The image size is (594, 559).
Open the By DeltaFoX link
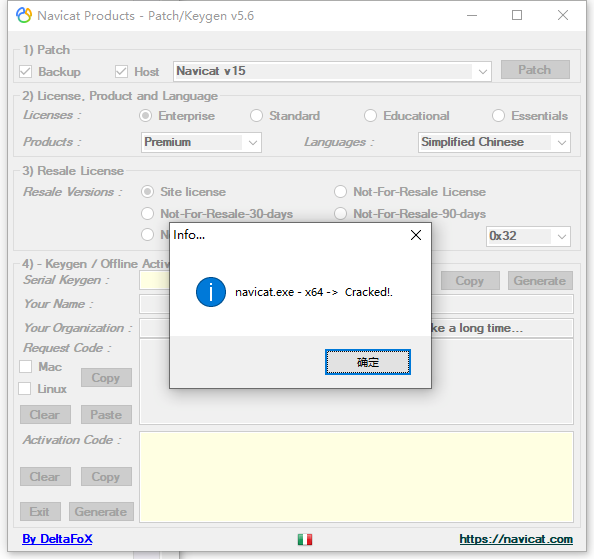tap(57, 539)
